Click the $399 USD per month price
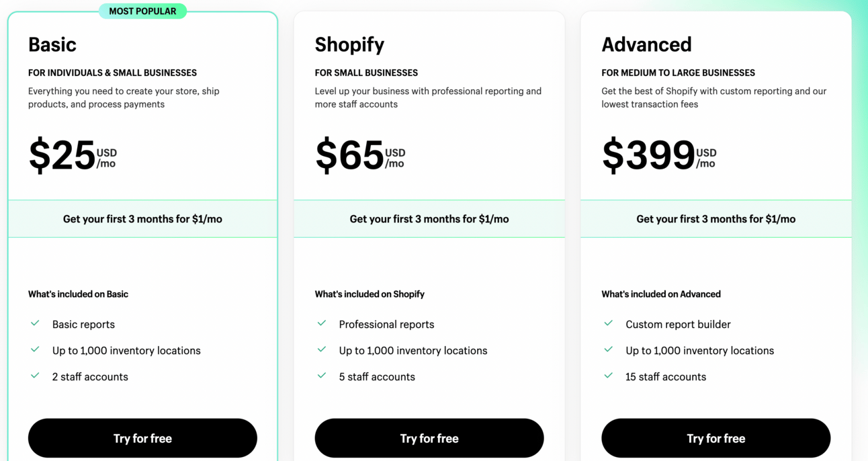Viewport: 868px width, 461px height. point(659,155)
